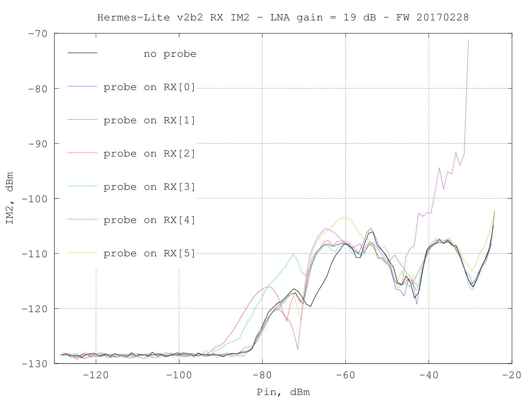Click the red RX[2] legend line sample
This screenshot has width=532, height=399.
[x=82, y=153]
